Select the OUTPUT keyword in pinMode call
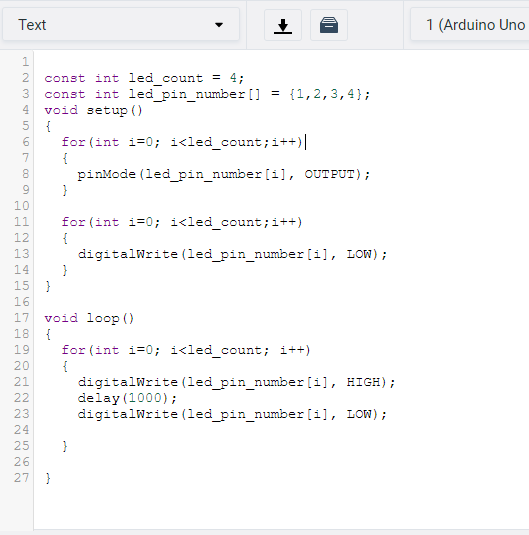 point(329,174)
